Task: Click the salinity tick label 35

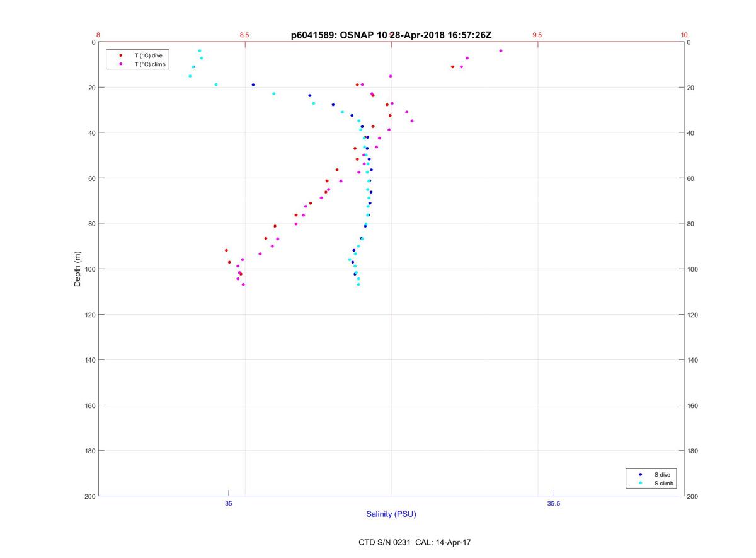Action: (x=229, y=503)
